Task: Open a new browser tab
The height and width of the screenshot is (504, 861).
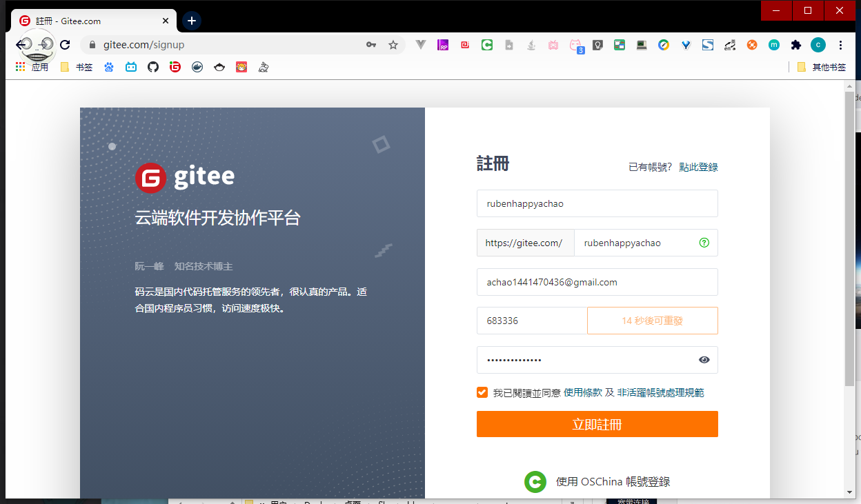Action: 192,21
